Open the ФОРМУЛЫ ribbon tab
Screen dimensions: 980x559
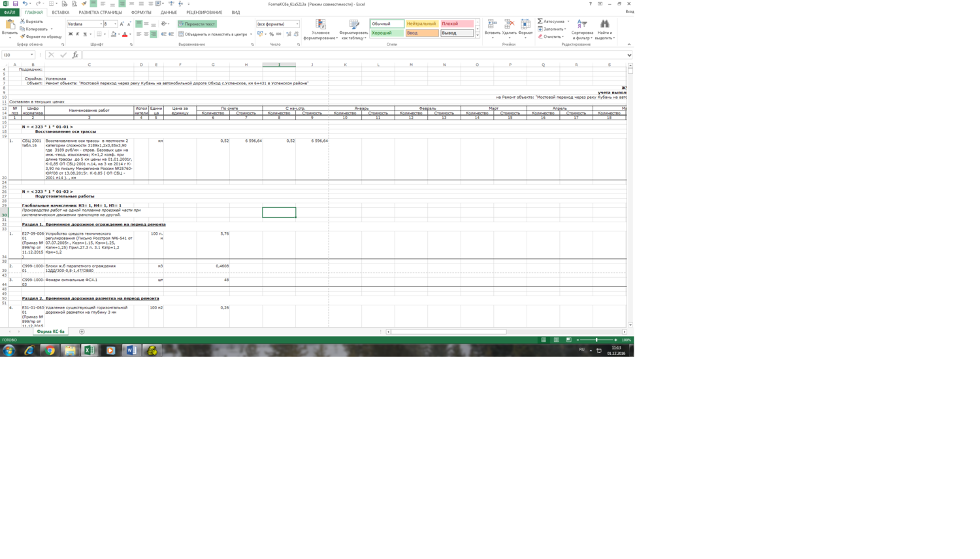tap(141, 12)
